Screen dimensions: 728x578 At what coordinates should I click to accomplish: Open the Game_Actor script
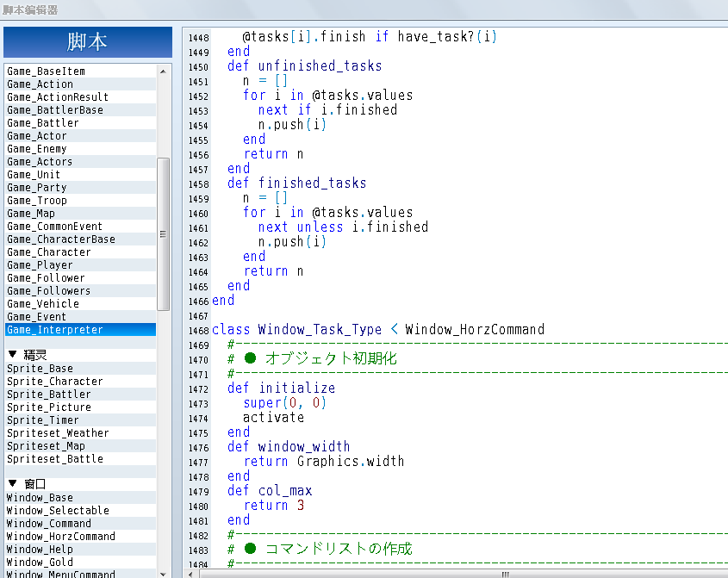[80, 136]
